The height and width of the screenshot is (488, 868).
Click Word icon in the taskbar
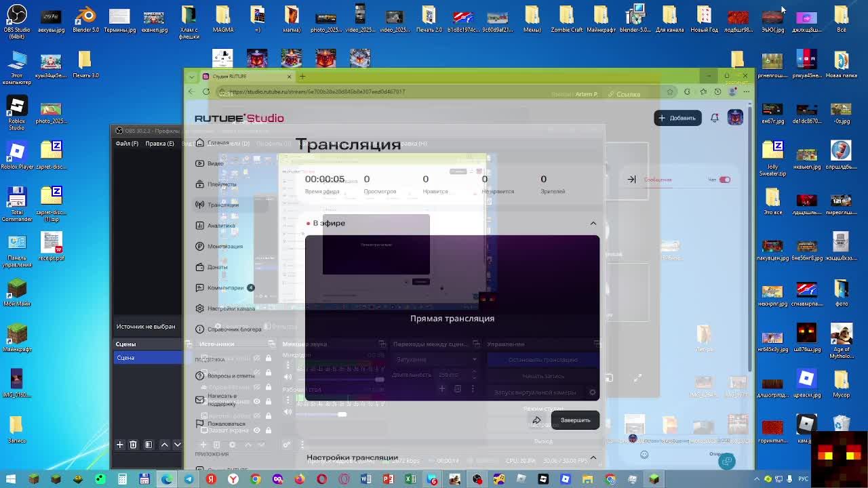coord(366,479)
